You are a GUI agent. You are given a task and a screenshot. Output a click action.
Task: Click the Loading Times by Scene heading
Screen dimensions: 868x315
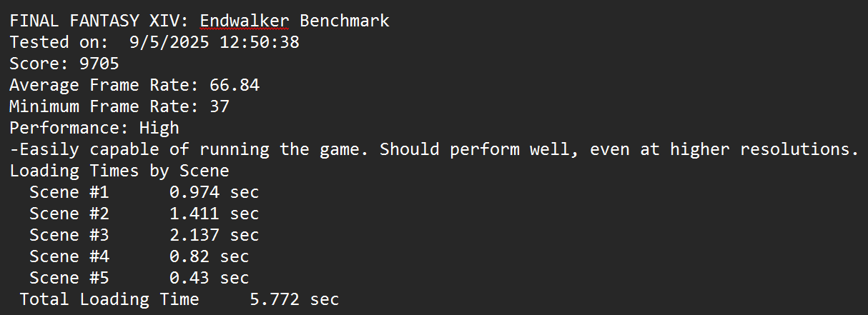[119, 171]
